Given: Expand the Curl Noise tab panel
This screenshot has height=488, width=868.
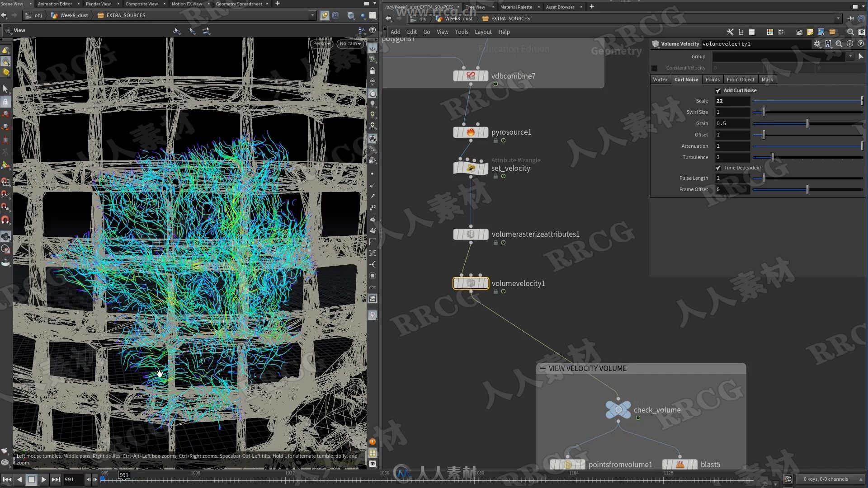Looking at the screenshot, I should point(685,79).
